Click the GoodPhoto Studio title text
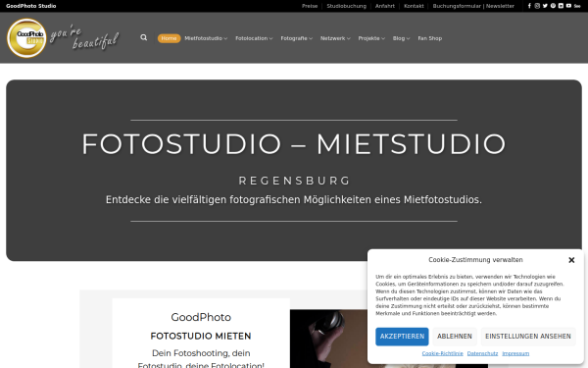The image size is (588, 368). pos(31,6)
